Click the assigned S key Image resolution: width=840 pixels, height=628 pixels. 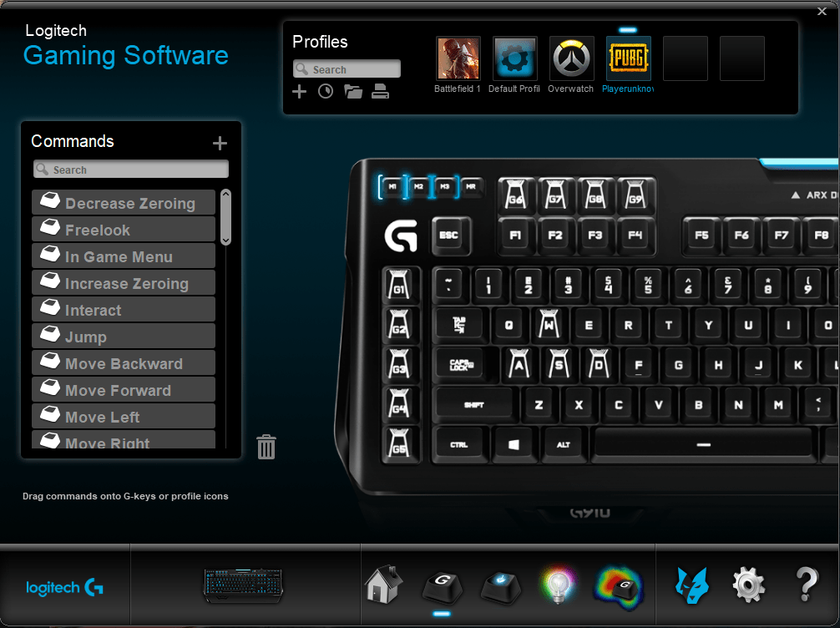coord(559,364)
